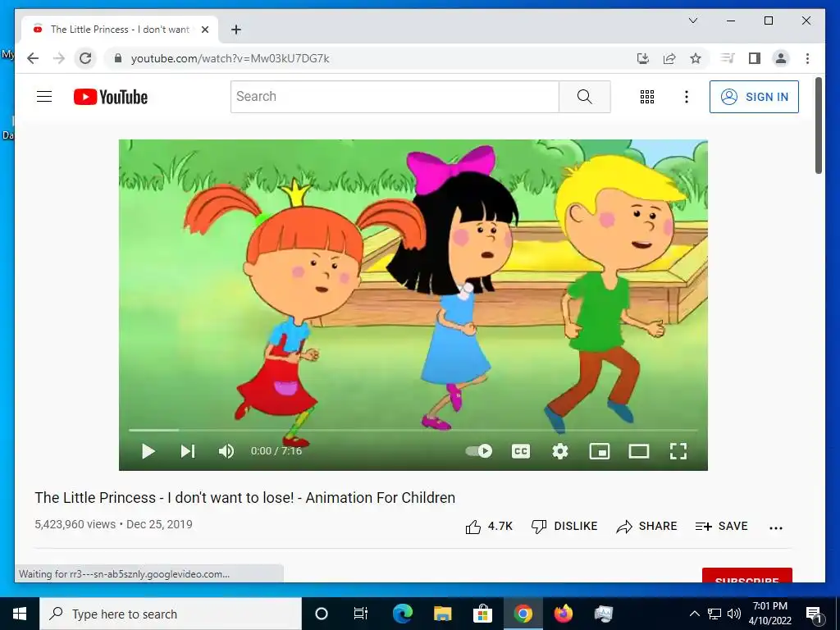Close the Little Princess tab
This screenshot has width=840, height=630.
204,30
